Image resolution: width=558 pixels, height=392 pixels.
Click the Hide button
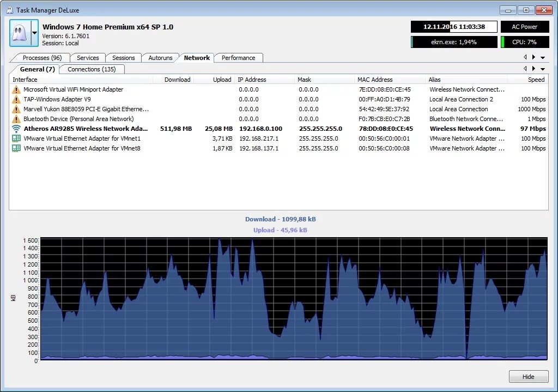[529, 376]
